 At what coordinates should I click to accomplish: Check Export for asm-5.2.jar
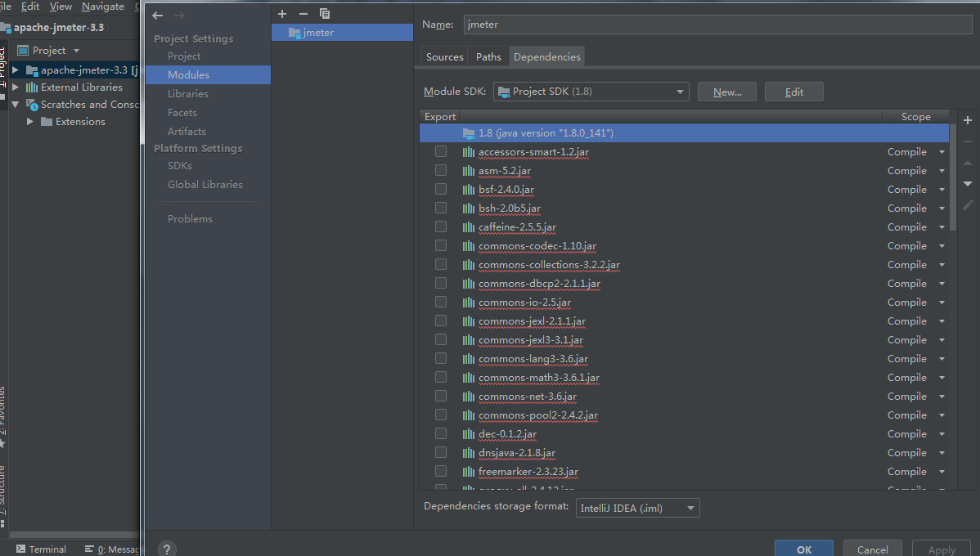(441, 170)
